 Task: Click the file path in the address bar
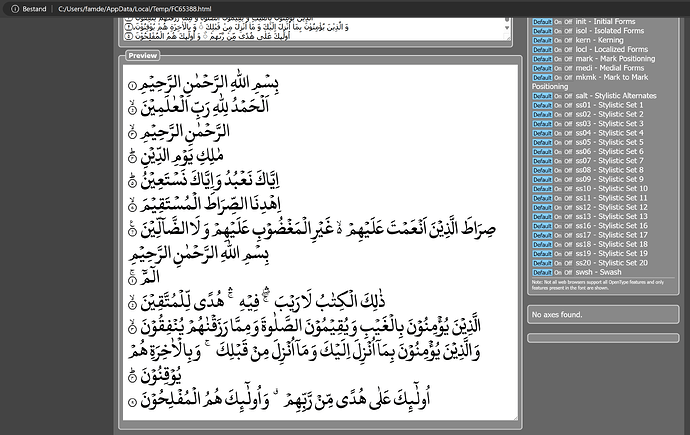[x=135, y=9]
